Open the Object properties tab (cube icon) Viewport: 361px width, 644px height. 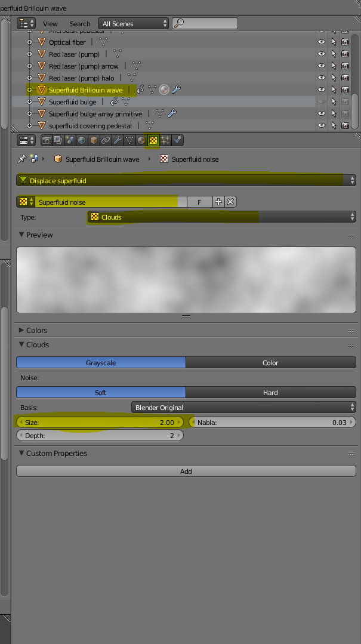click(94, 140)
